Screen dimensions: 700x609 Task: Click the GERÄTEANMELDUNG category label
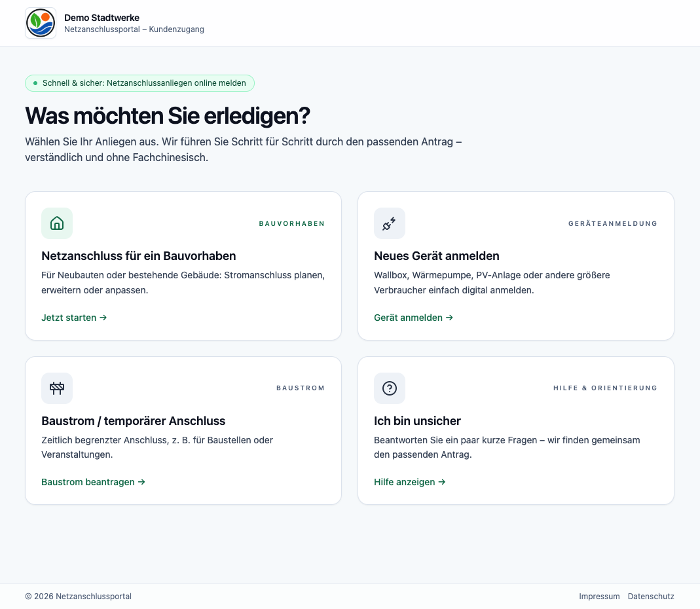coord(612,223)
